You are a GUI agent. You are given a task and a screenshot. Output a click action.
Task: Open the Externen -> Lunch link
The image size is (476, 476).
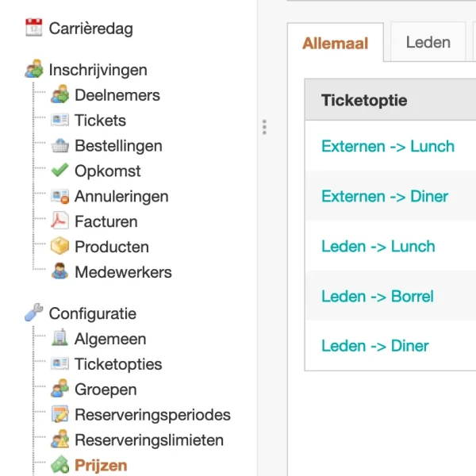387,146
